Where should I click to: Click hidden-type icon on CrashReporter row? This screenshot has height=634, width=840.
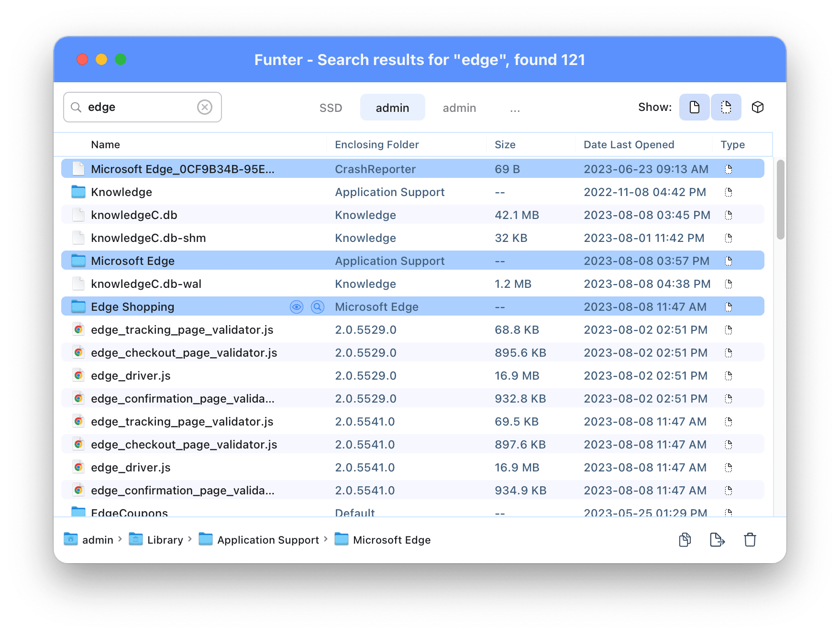(x=729, y=169)
